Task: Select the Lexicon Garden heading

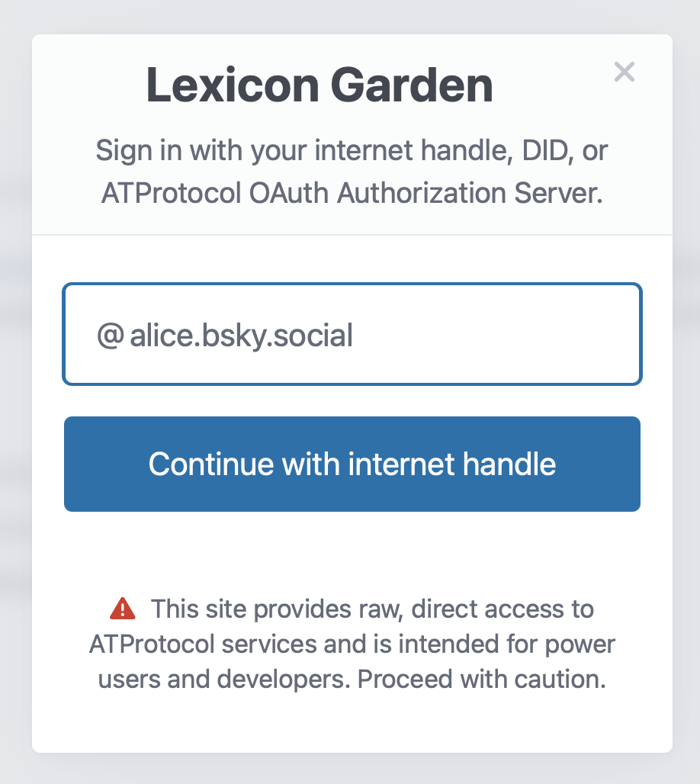Action: [x=319, y=85]
